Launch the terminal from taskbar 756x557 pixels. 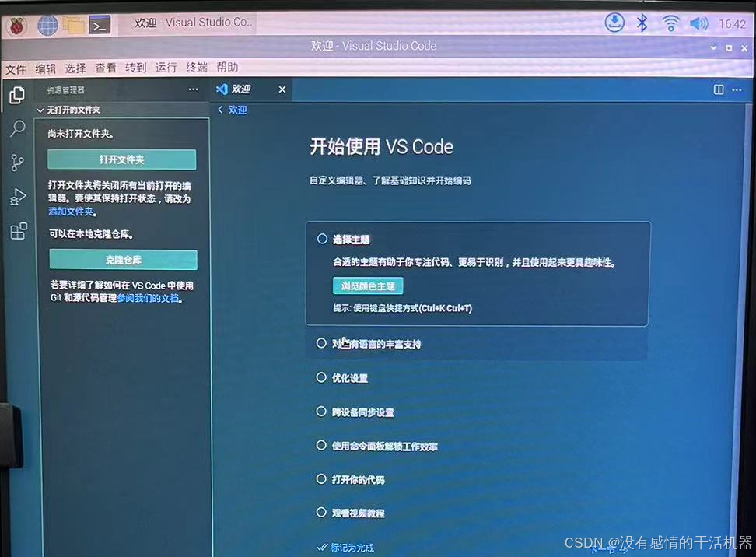(100, 25)
